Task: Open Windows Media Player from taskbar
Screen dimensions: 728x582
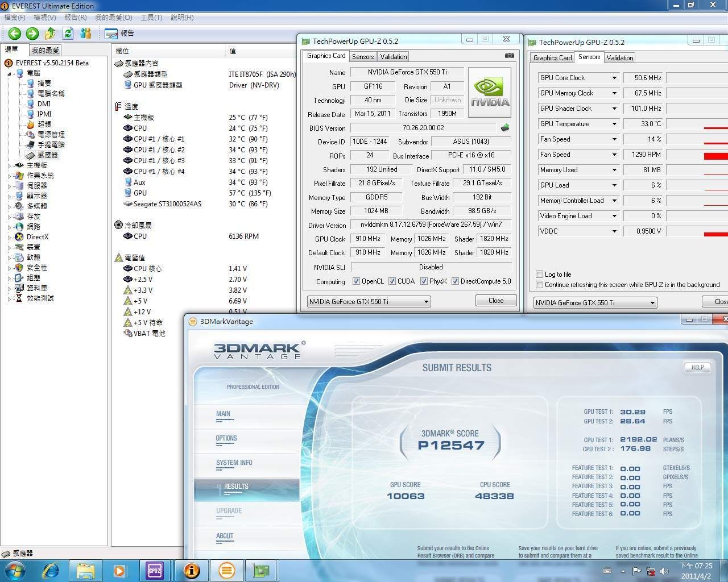Action: (120, 570)
